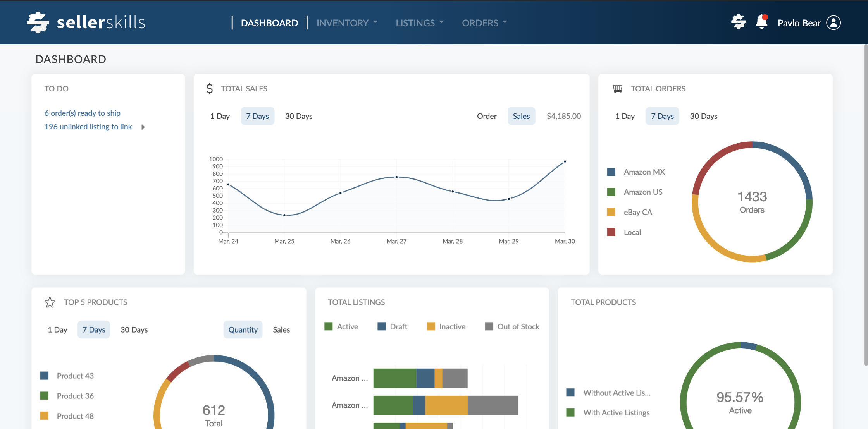
Task: Expand the Listings dropdown menu
Action: coord(420,23)
